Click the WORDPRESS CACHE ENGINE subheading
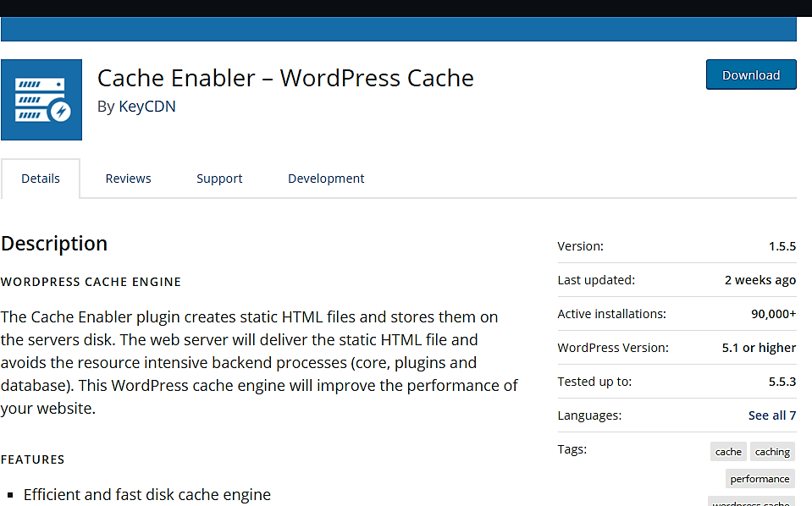 coord(91,282)
